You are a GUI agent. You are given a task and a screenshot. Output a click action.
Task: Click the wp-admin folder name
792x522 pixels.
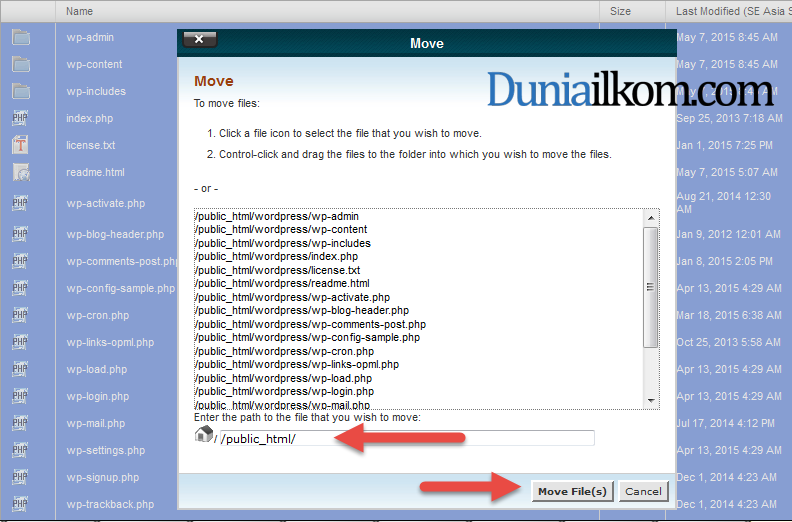(x=90, y=37)
